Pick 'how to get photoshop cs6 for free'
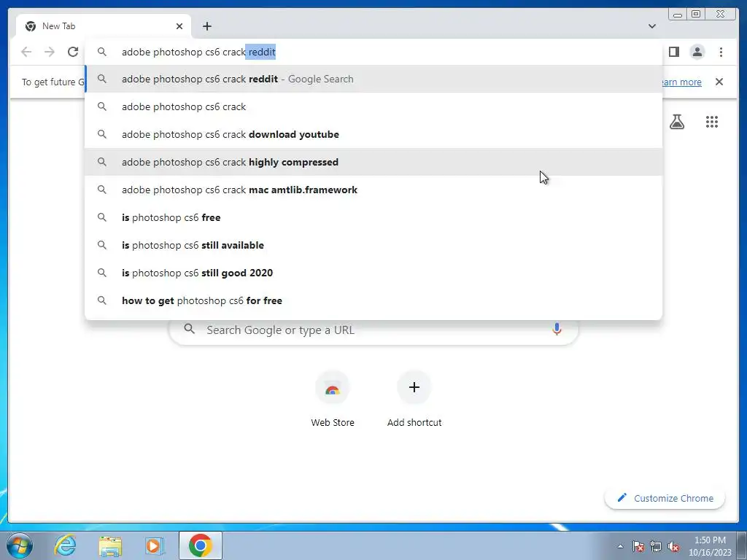This screenshot has width=747, height=560. [373, 300]
